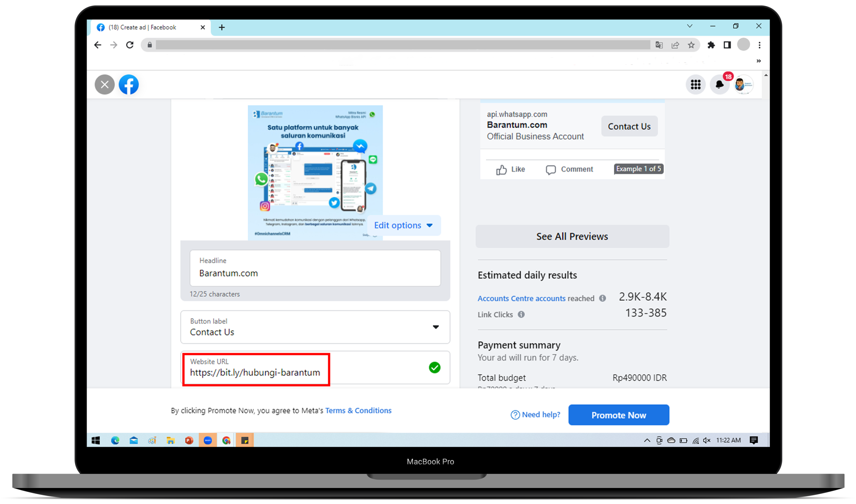Open Terms & Conditions link

tap(358, 410)
